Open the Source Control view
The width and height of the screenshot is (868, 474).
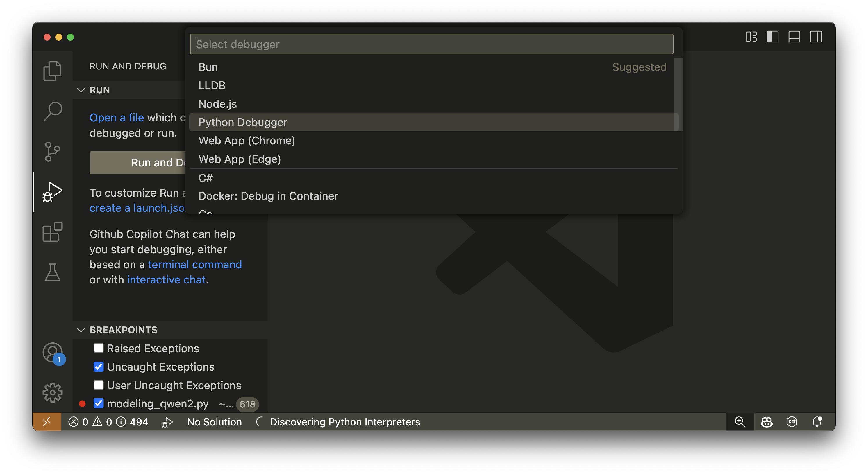pyautogui.click(x=52, y=152)
